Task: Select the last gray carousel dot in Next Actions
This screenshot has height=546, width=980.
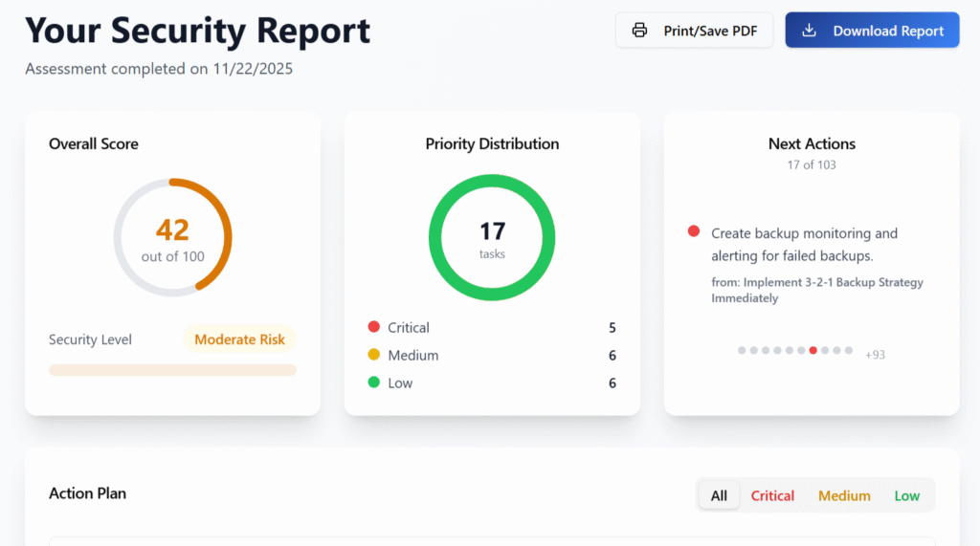Action: pyautogui.click(x=849, y=351)
